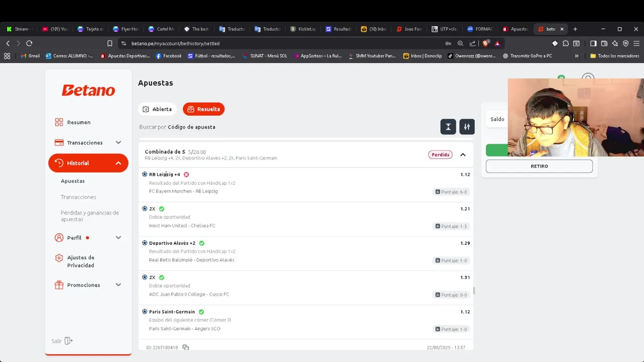Open the Inbox | Donoclip bookmark
The width and height of the screenshot is (644, 362).
click(x=422, y=56)
